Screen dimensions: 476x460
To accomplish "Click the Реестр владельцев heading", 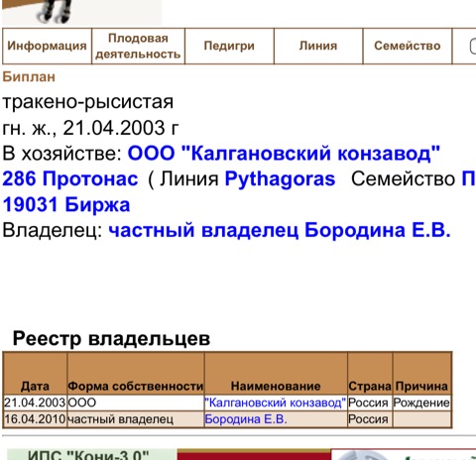I will pos(111,339).
